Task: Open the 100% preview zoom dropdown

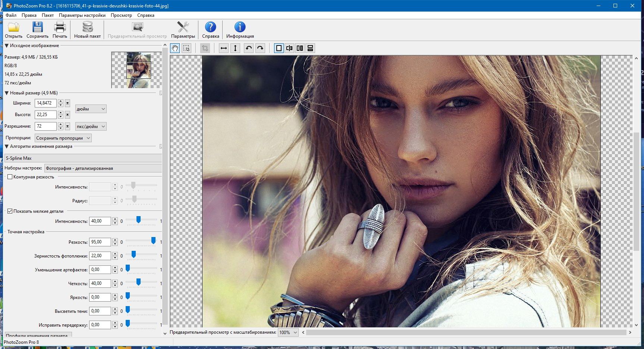Action: [288, 333]
